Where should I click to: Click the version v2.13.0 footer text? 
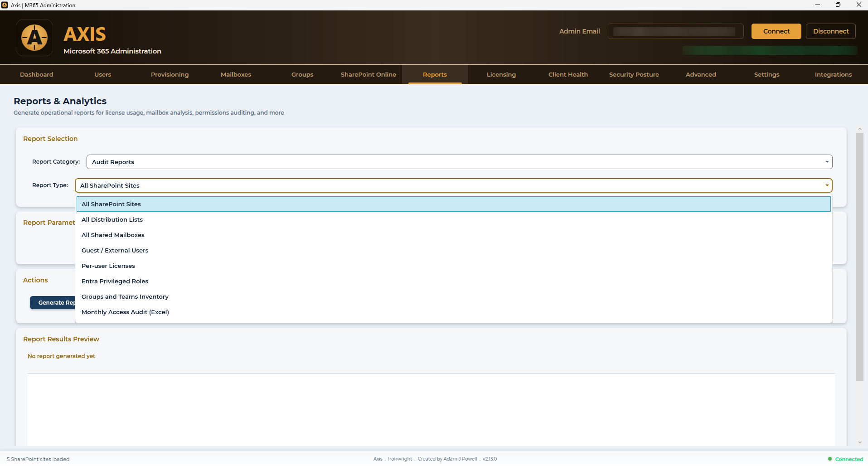pos(490,459)
